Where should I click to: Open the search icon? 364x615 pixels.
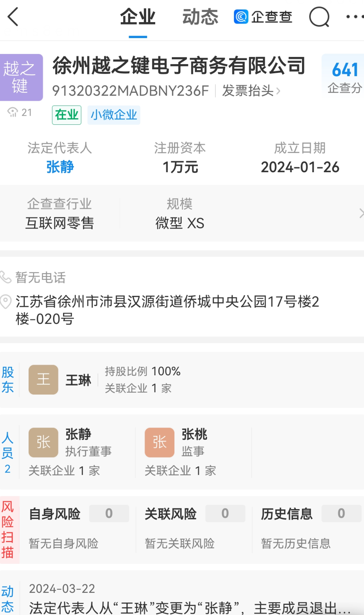[319, 17]
